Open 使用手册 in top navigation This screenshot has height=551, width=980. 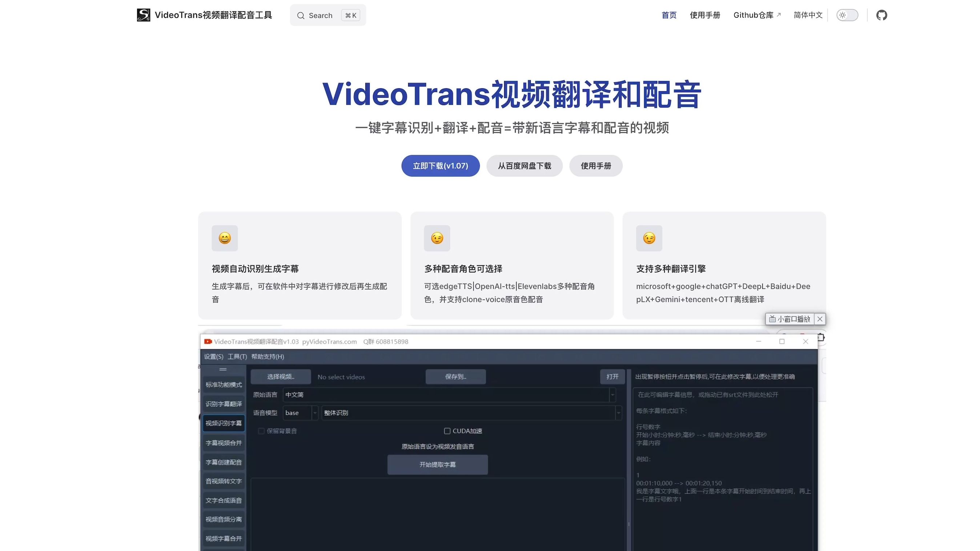click(x=705, y=15)
